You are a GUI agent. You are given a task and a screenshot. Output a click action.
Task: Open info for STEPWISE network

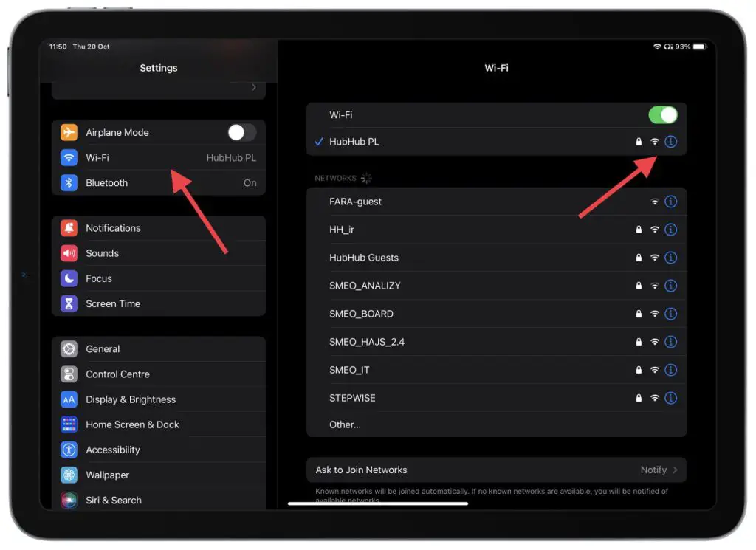point(670,398)
